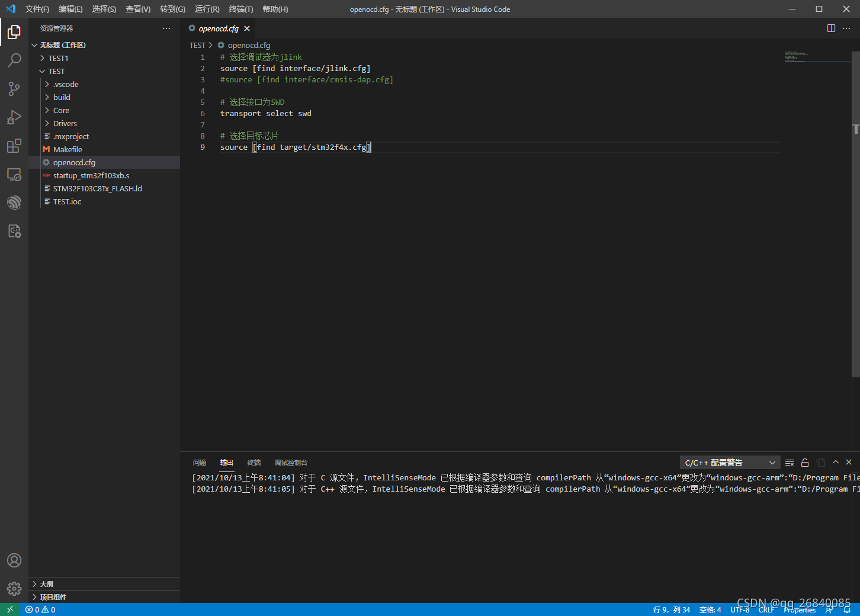Open the Search view in the sidebar
The width and height of the screenshot is (860, 616).
tap(14, 60)
